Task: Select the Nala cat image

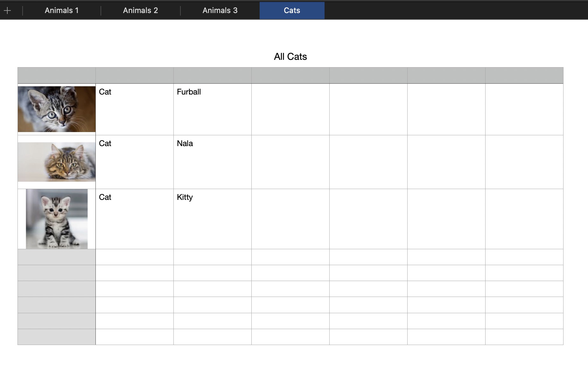Action: (57, 162)
